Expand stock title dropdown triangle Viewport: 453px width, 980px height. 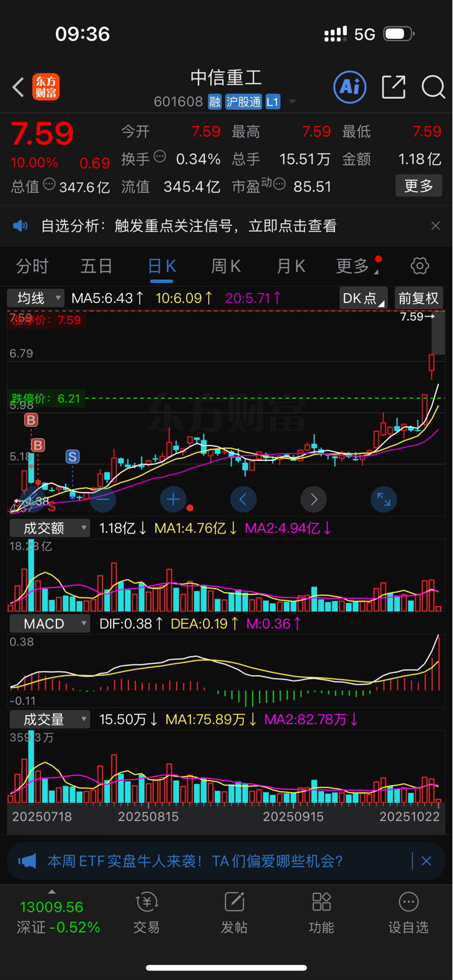tap(292, 102)
